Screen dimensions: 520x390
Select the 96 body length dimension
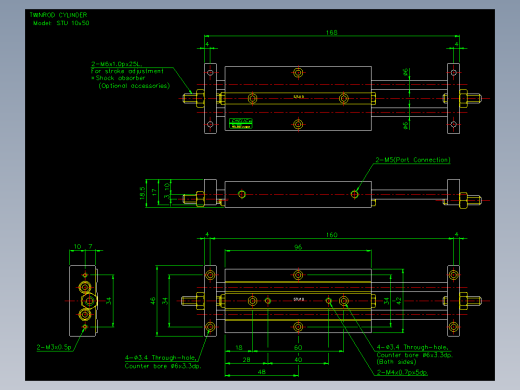(x=298, y=247)
